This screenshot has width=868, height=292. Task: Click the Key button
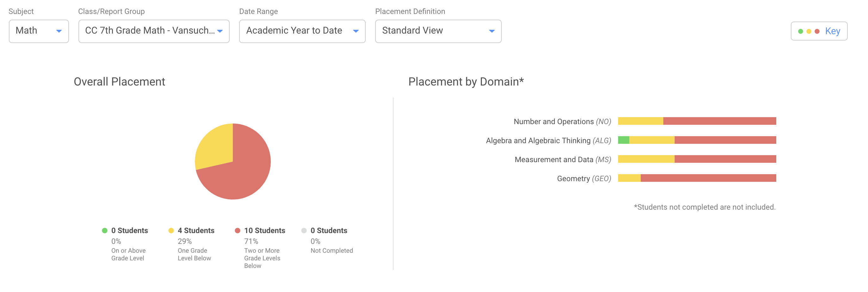click(819, 31)
